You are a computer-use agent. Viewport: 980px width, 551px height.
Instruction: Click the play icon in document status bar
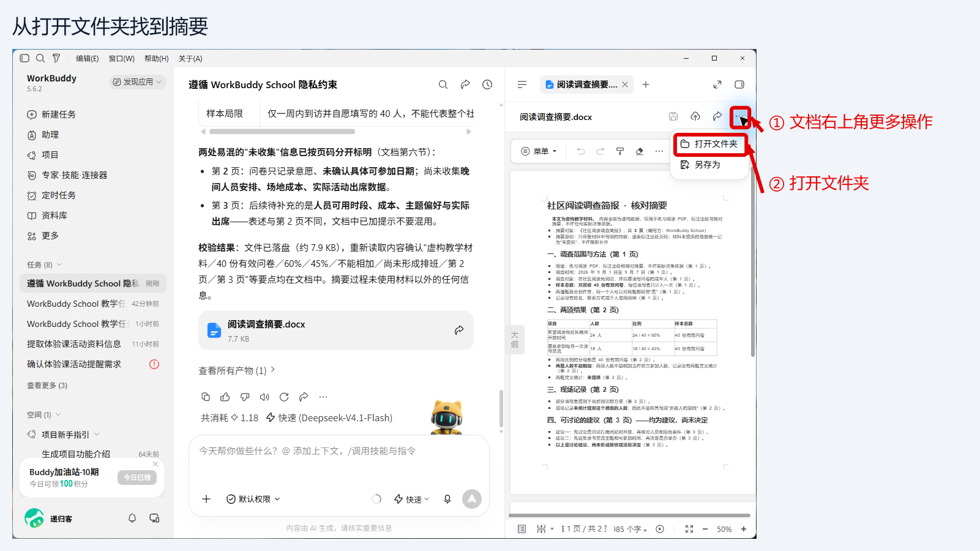(660, 529)
